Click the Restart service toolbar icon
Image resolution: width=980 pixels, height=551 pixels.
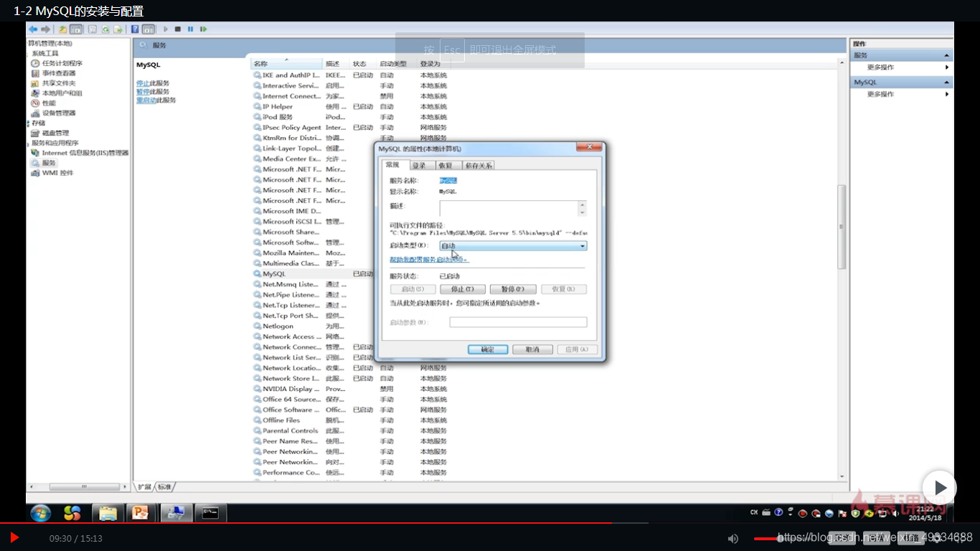[203, 29]
